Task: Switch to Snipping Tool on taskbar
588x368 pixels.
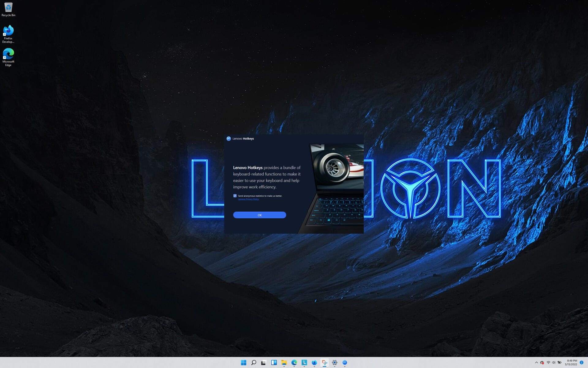Action: 324,362
